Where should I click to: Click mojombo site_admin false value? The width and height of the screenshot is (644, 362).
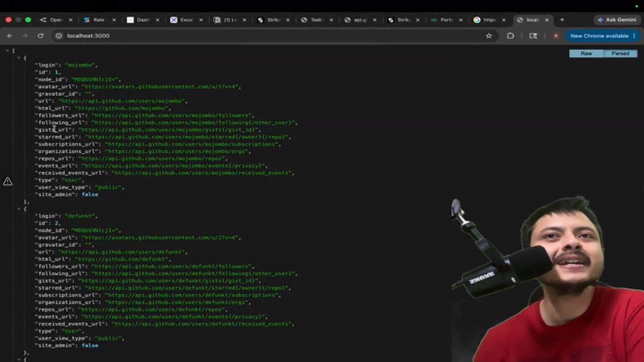click(90, 195)
